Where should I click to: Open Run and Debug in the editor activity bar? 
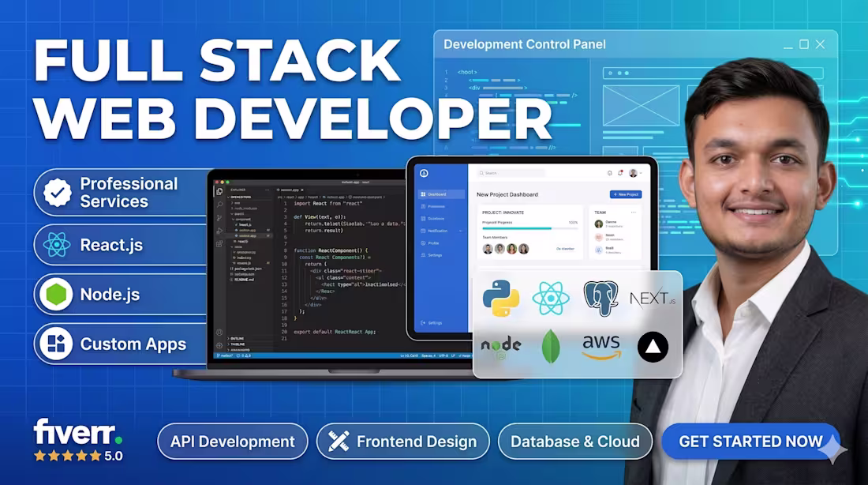[x=219, y=231]
